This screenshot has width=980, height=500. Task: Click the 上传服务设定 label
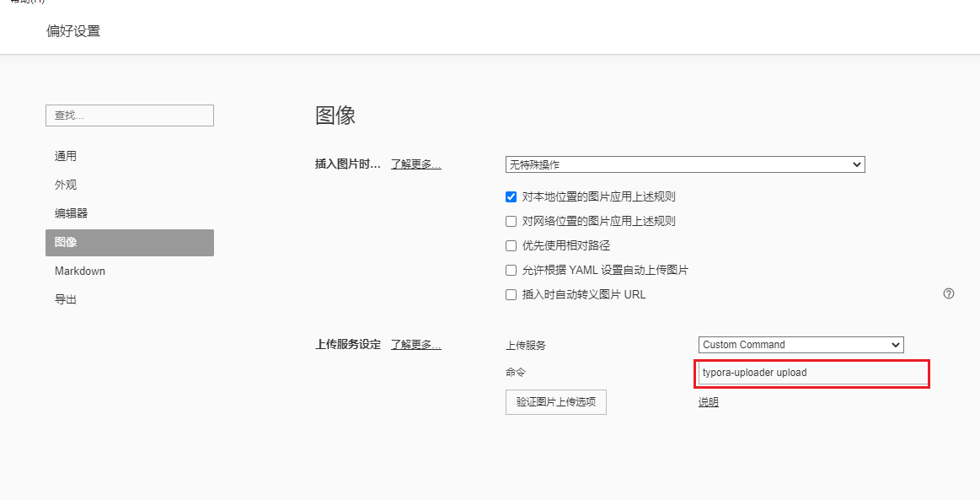348,344
